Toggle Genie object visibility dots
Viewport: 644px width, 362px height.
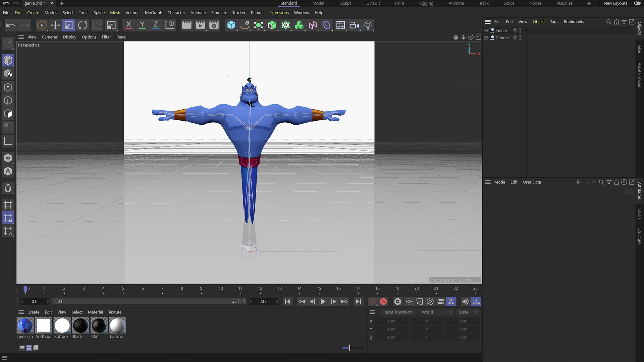[x=520, y=31]
